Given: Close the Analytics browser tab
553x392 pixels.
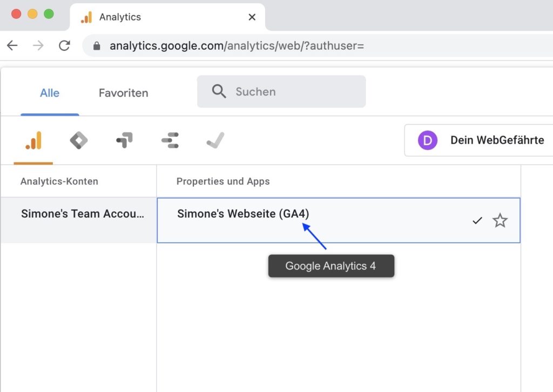Looking at the screenshot, I should coord(252,17).
